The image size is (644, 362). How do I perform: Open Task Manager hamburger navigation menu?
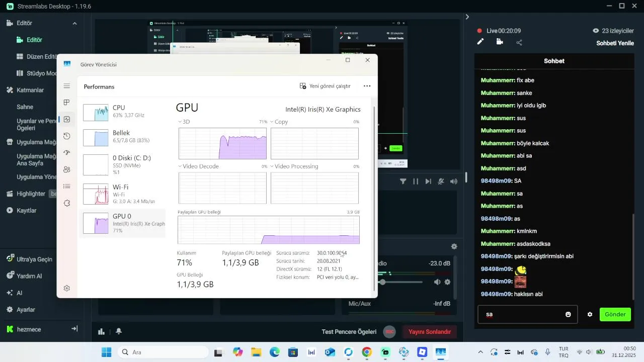(66, 86)
